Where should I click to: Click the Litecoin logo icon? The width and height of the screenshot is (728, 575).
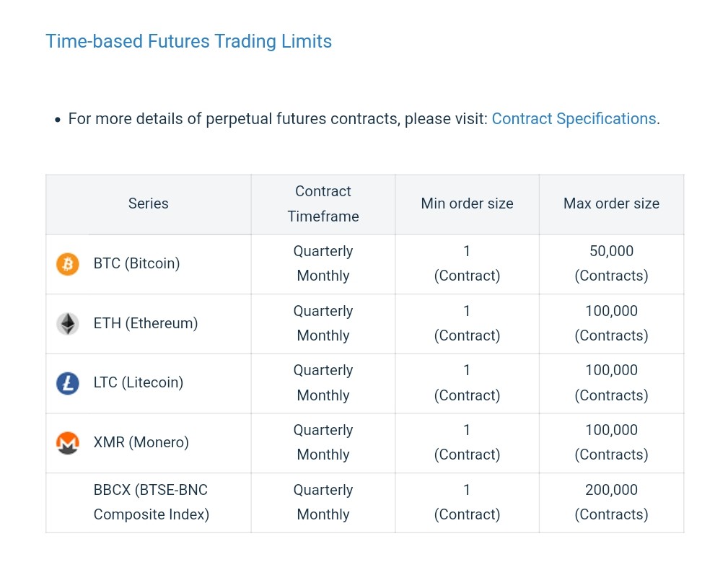tap(68, 383)
